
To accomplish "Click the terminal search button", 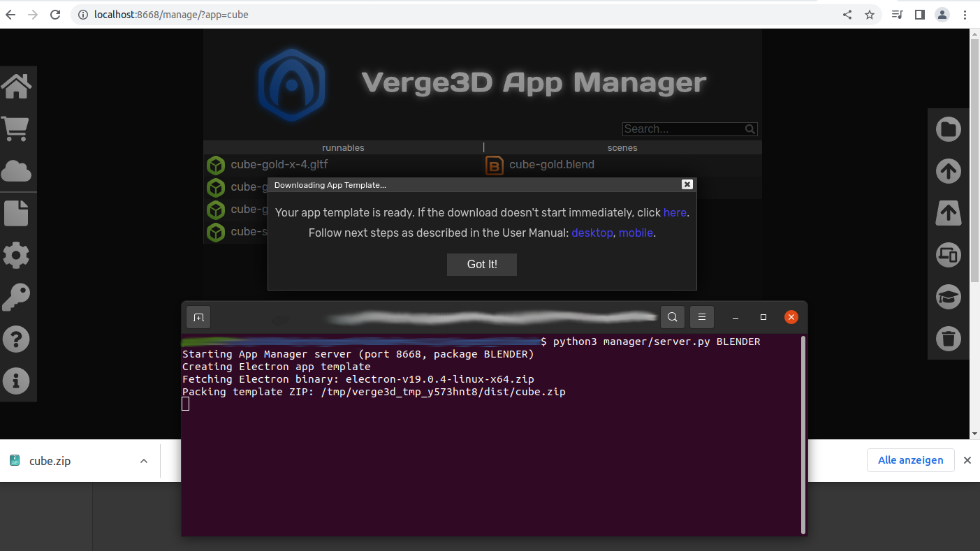I will (x=672, y=317).
